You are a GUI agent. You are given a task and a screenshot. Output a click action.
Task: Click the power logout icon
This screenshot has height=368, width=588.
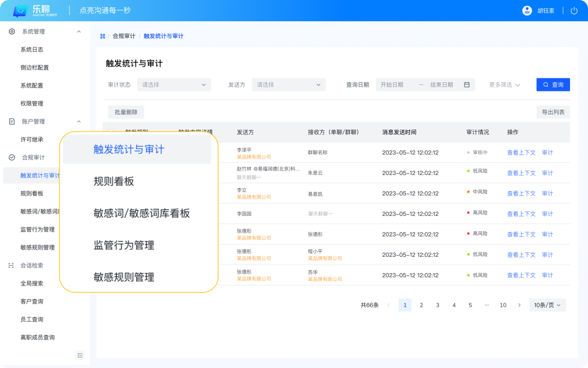574,11
